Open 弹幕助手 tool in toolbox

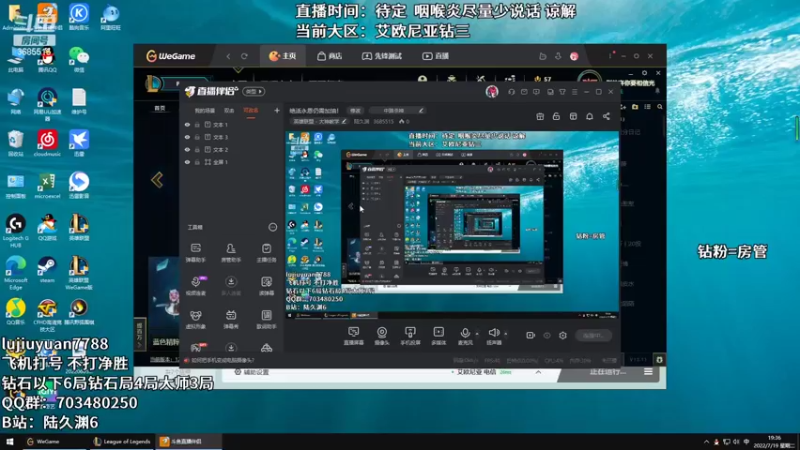195,253
